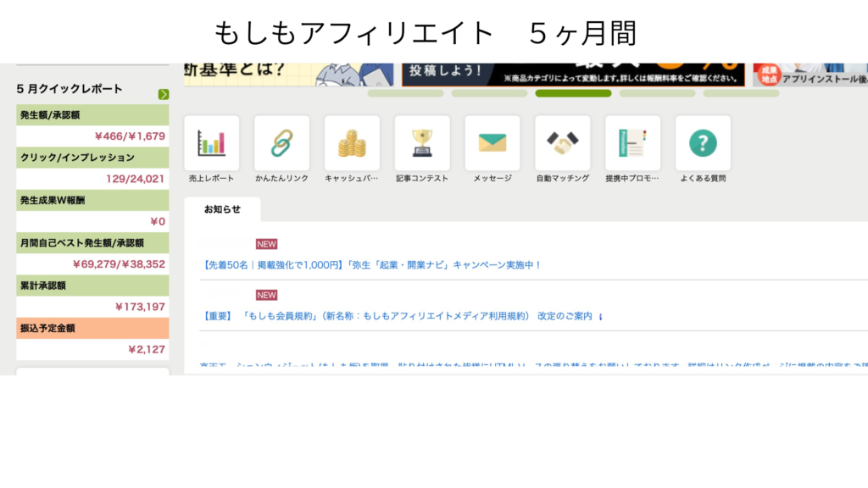Click the 129/24,021 value

[x=135, y=179]
